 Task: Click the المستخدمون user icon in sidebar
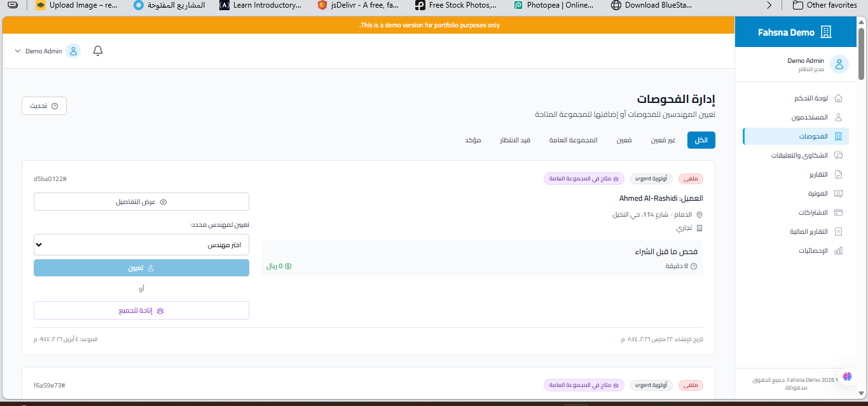coord(838,118)
